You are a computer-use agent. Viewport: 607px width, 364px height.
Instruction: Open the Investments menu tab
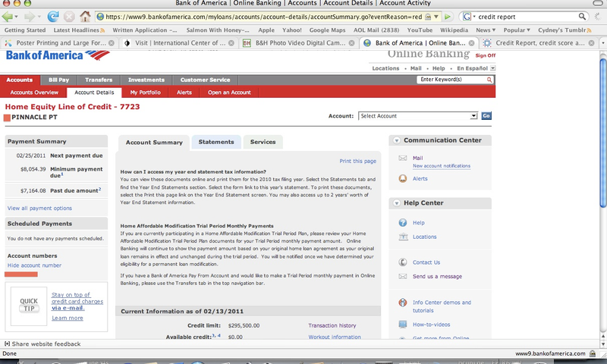coord(146,80)
